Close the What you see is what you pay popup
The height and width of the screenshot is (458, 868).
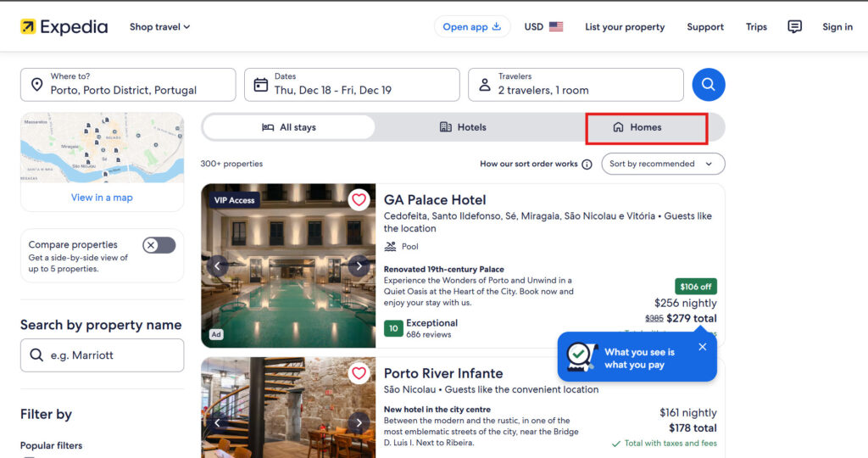703,347
